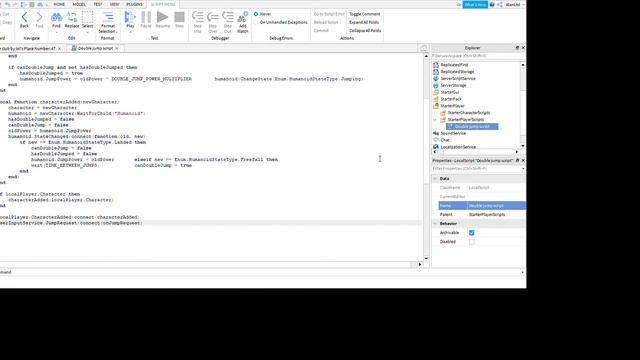Screen dimensions: 640x360
Task: Use Step Over debugger command
Action: coord(213,22)
